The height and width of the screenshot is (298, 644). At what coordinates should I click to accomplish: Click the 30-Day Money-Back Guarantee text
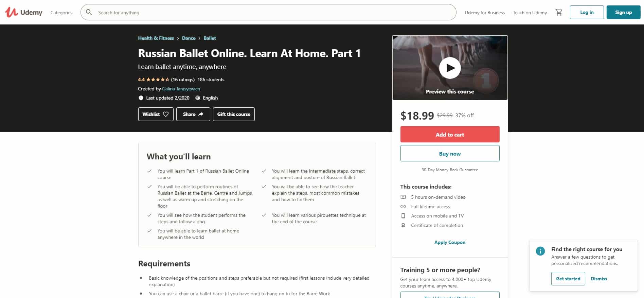pos(450,170)
